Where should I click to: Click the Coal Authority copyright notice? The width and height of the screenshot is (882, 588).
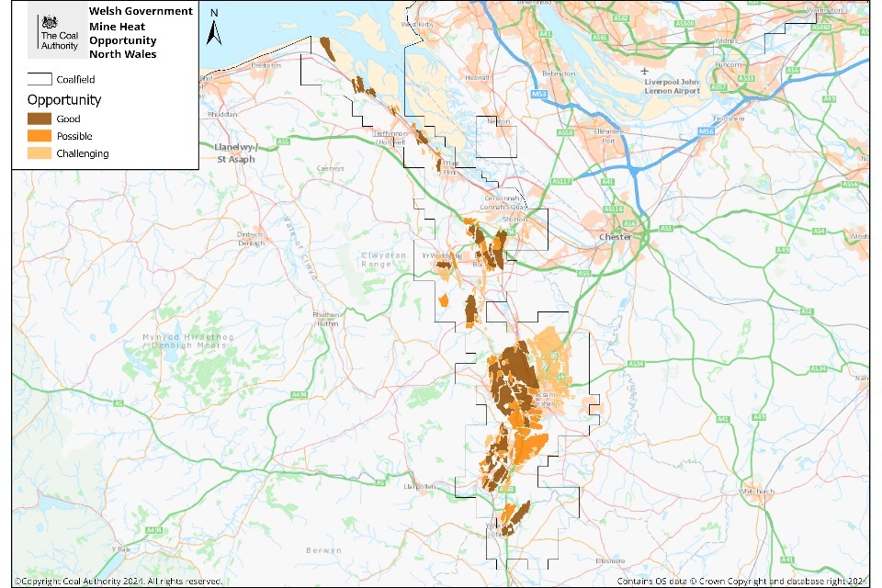tap(118, 581)
